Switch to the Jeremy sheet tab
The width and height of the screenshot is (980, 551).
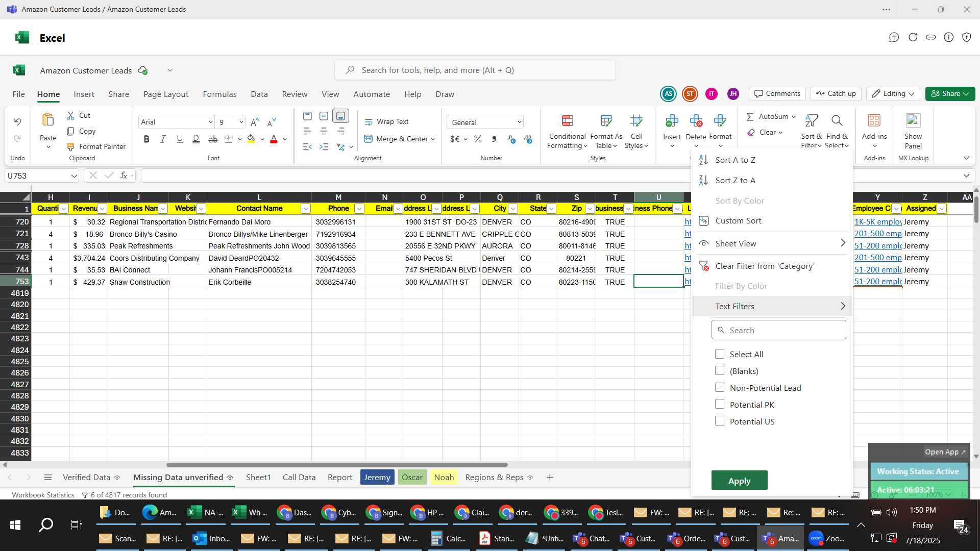[x=377, y=478]
